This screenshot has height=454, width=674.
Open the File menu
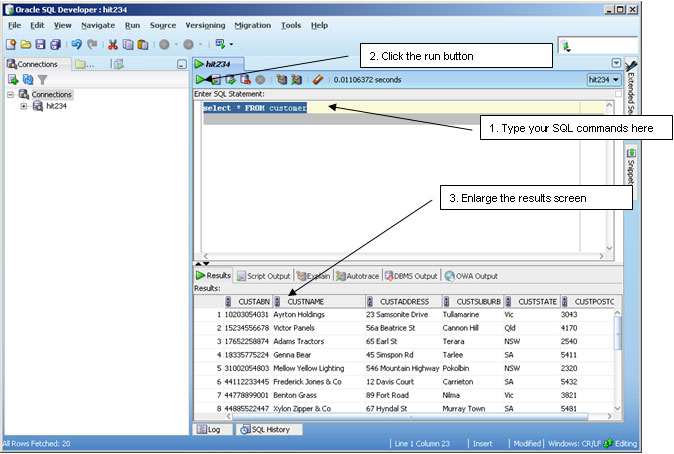[15, 25]
